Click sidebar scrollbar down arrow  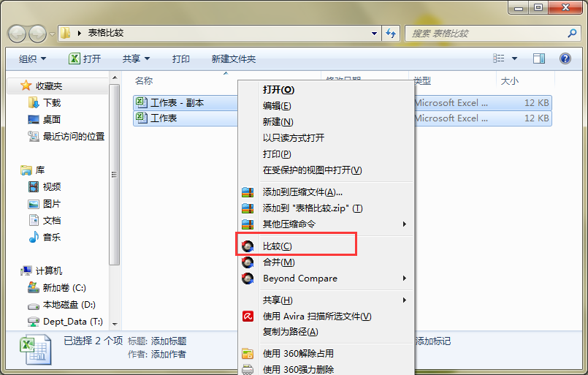click(x=115, y=325)
